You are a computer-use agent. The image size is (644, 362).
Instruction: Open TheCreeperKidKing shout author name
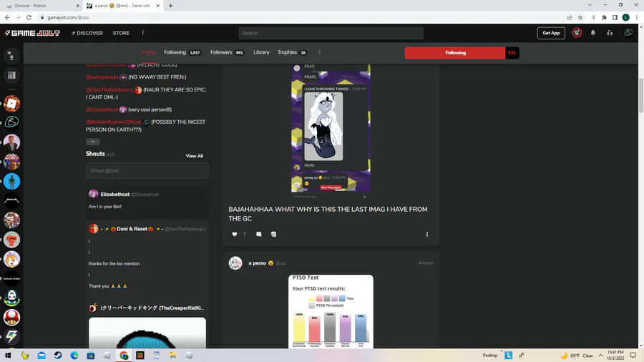[x=152, y=308]
